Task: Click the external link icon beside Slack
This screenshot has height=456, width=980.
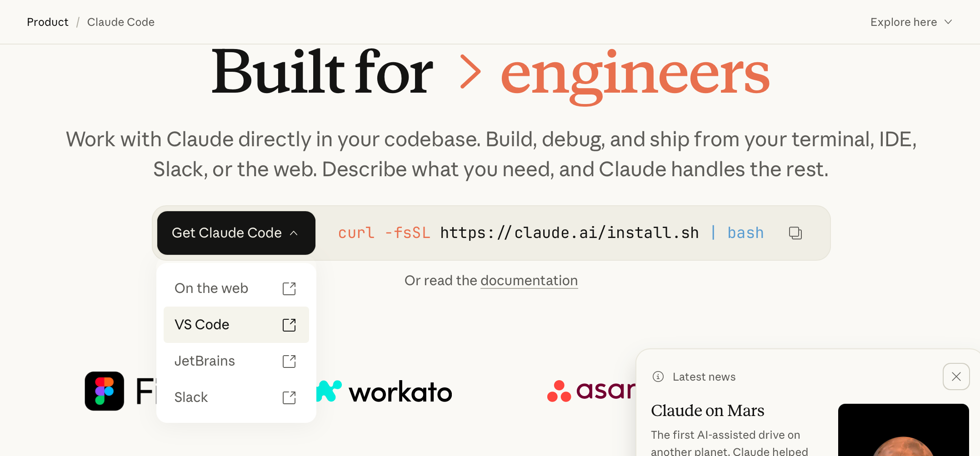Action: pos(289,397)
